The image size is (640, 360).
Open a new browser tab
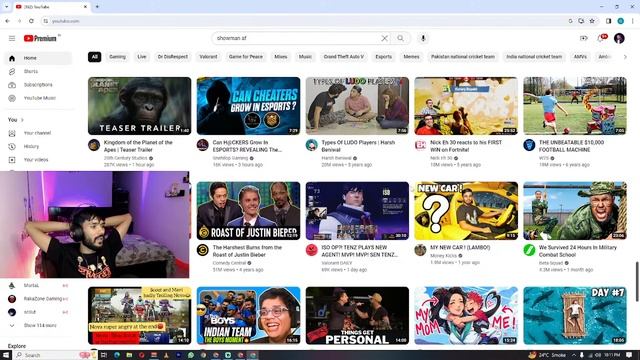tap(97, 7)
